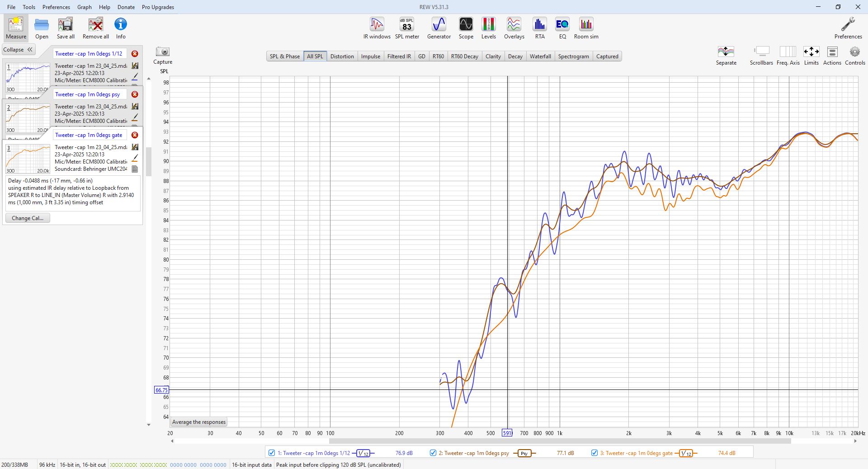The width and height of the screenshot is (868, 469).
Task: Open smoothing selector for trace 1
Action: click(363, 453)
